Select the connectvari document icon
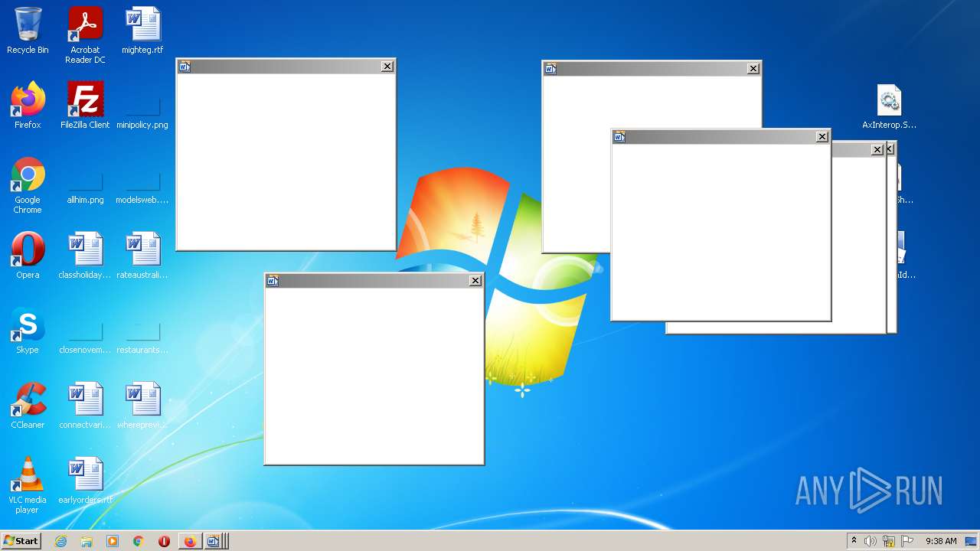This screenshot has width=980, height=551. 85,406
